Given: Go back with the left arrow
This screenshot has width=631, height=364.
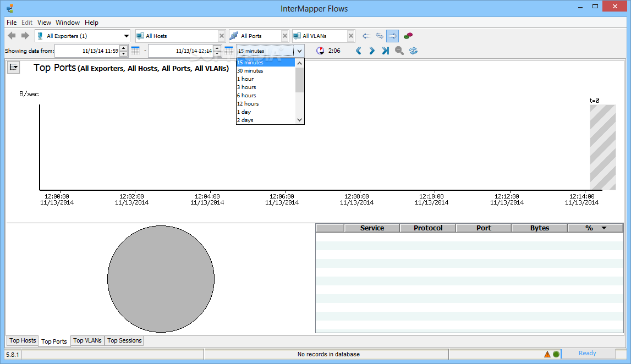Looking at the screenshot, I should click(12, 36).
